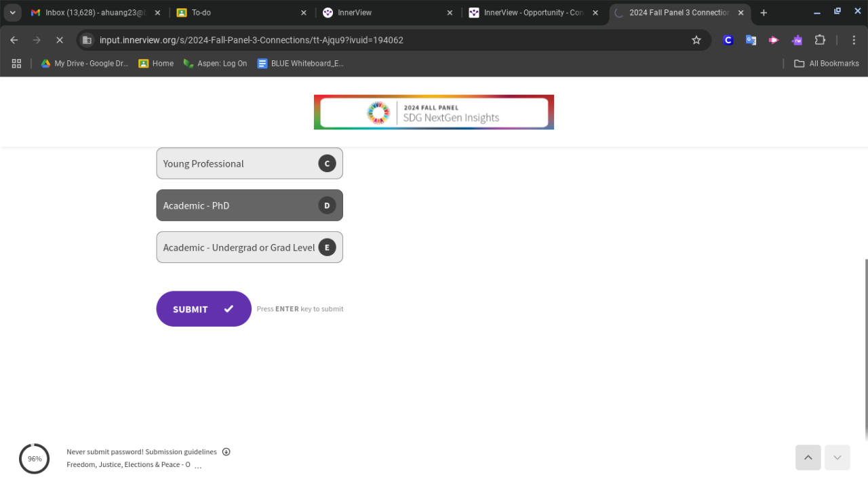Select the Young Professional option
The height and width of the screenshot is (488, 868).
click(x=250, y=163)
